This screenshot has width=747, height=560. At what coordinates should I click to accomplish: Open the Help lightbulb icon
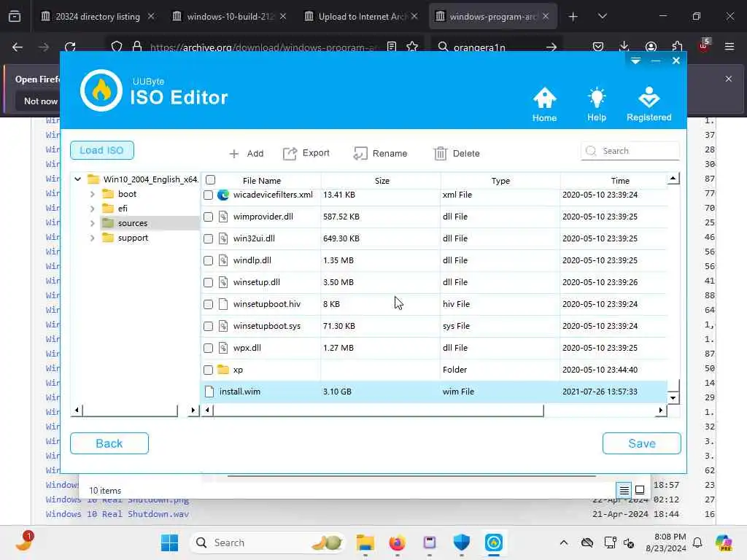click(597, 105)
